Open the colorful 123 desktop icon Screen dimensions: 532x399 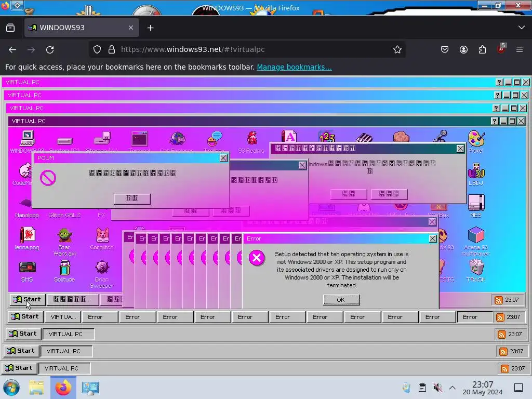pos(327,137)
